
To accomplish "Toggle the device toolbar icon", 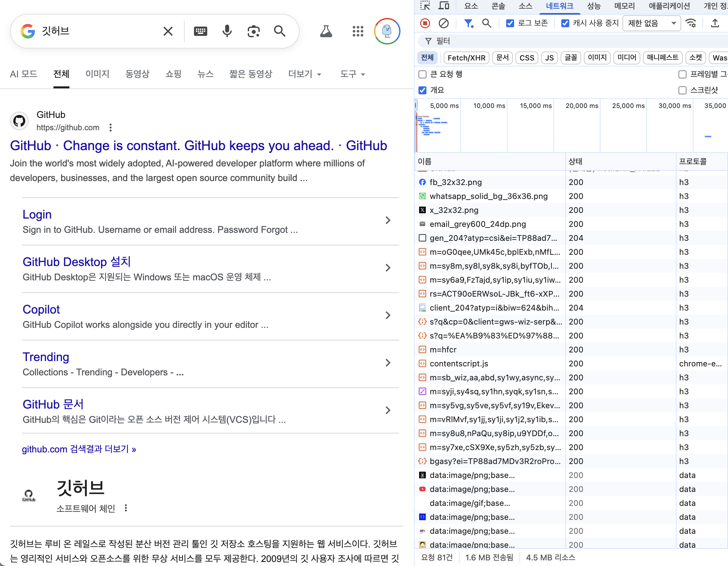I will point(443,6).
